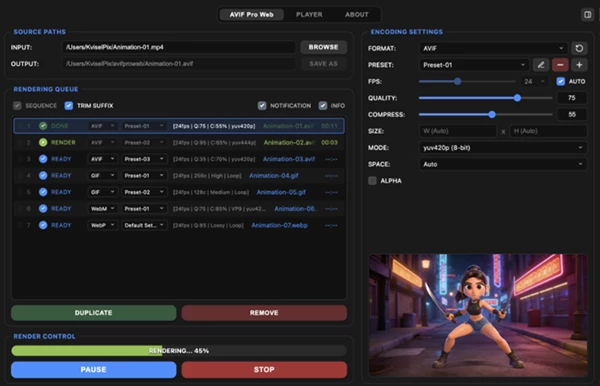Select the row 7 queue checkbox
The width and height of the screenshot is (600, 386).
[x=20, y=225]
